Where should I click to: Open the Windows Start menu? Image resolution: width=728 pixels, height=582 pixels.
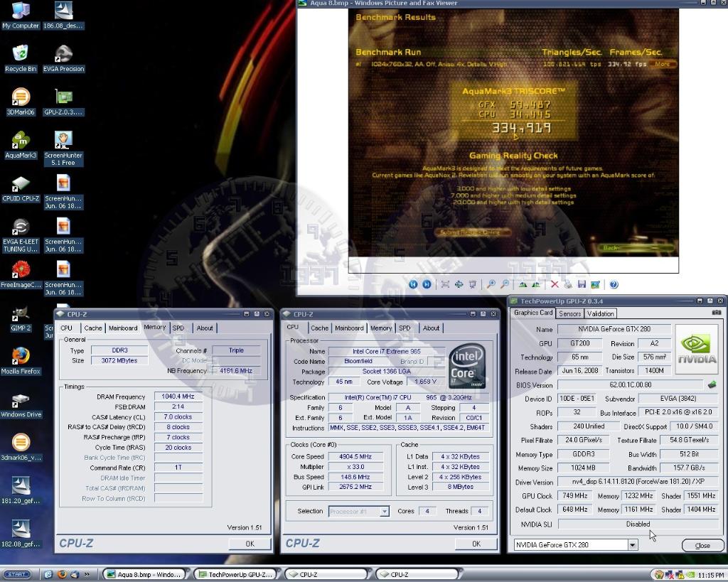(x=17, y=575)
